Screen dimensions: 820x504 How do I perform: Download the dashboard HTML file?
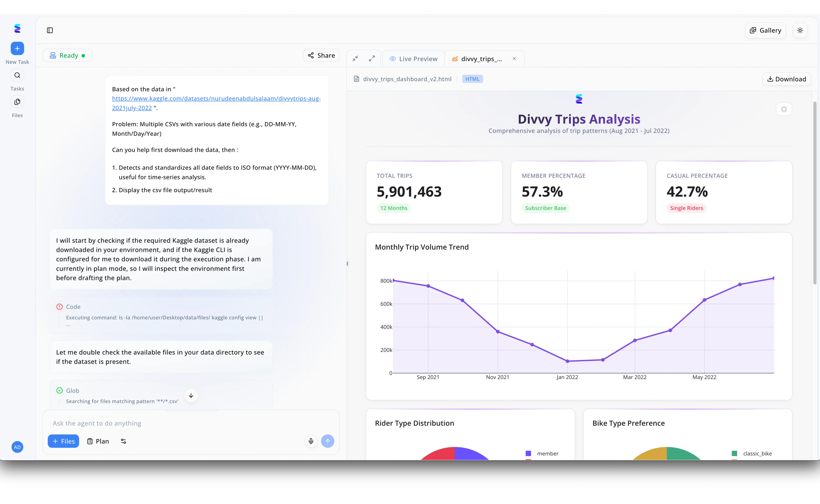click(x=787, y=79)
